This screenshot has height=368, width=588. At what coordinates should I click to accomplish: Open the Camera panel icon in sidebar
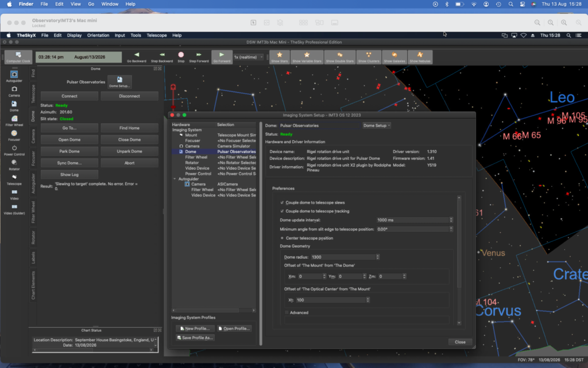pos(14,91)
